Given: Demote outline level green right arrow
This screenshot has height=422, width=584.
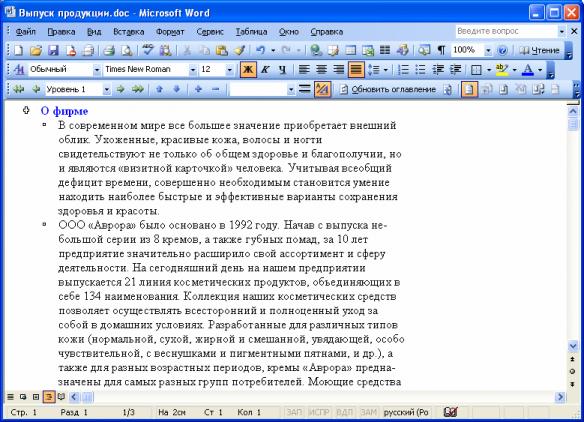Looking at the screenshot, I should 120,89.
